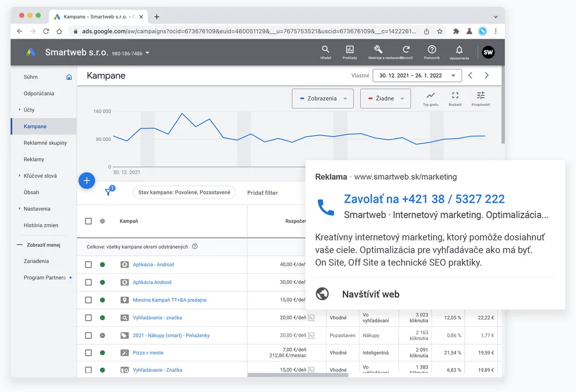Click the Google Ads logo
Image resolution: width=576 pixels, height=392 pixels.
coord(31,52)
